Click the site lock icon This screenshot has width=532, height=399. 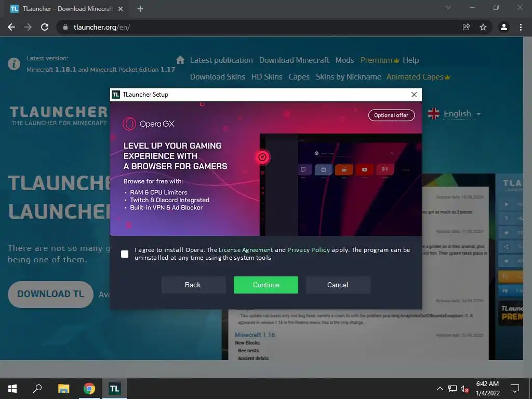tap(65, 27)
